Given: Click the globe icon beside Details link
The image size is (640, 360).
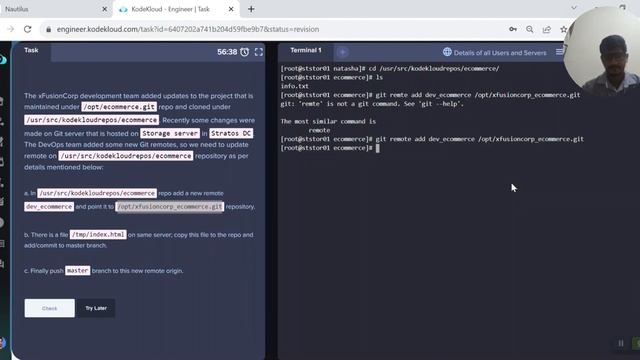Looking at the screenshot, I should (x=447, y=52).
